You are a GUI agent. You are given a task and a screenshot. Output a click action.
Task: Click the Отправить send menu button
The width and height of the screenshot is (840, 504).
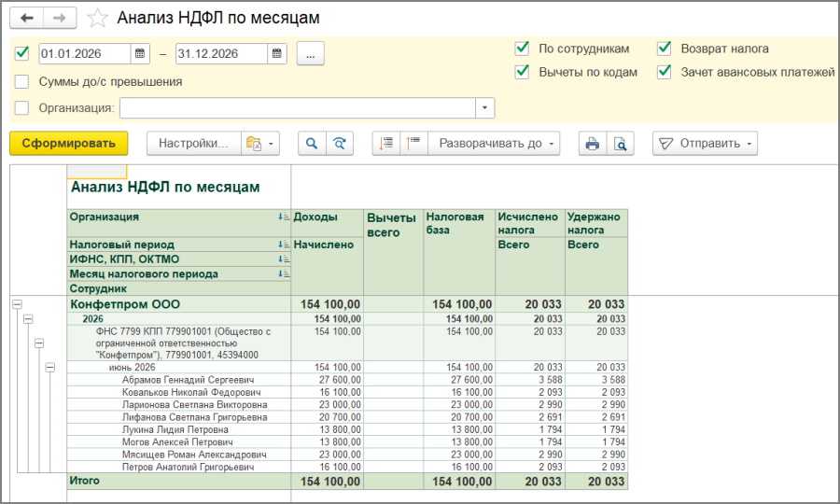[x=705, y=144]
